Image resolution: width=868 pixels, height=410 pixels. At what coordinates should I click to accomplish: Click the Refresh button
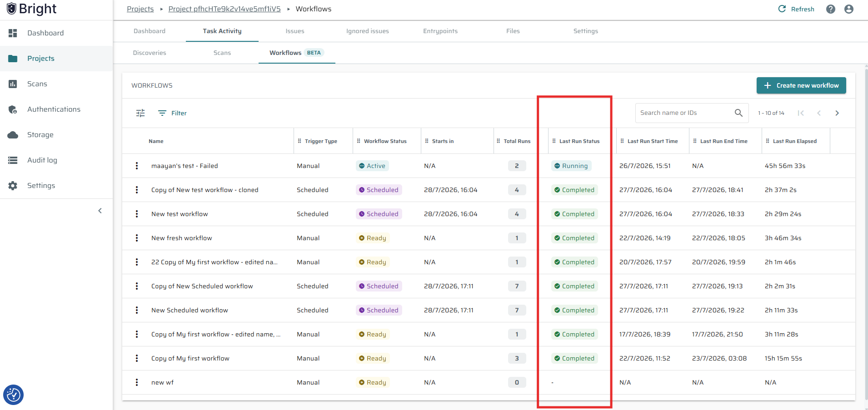796,9
